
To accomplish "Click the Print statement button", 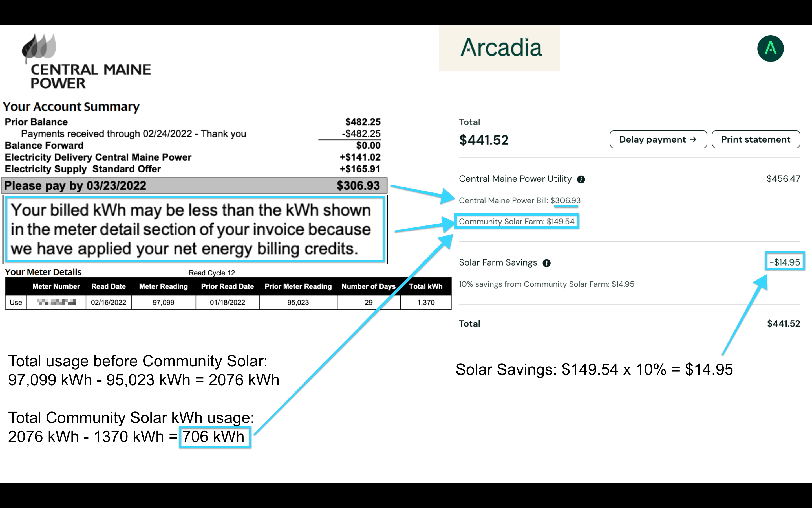I will click(x=756, y=139).
